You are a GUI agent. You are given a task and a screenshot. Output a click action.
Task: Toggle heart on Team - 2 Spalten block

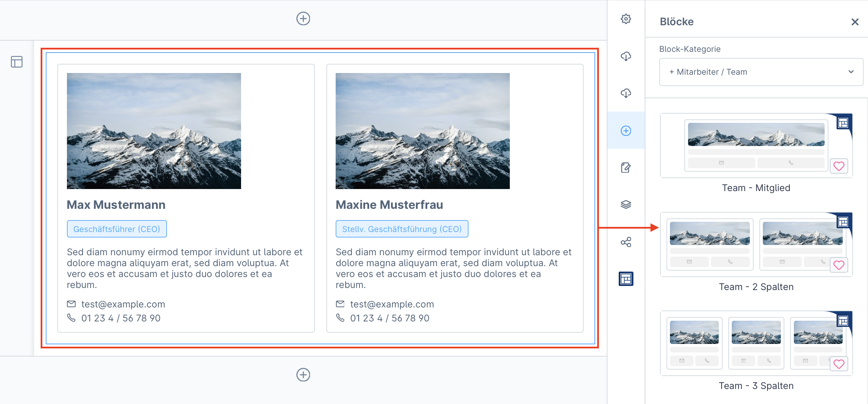(x=839, y=265)
